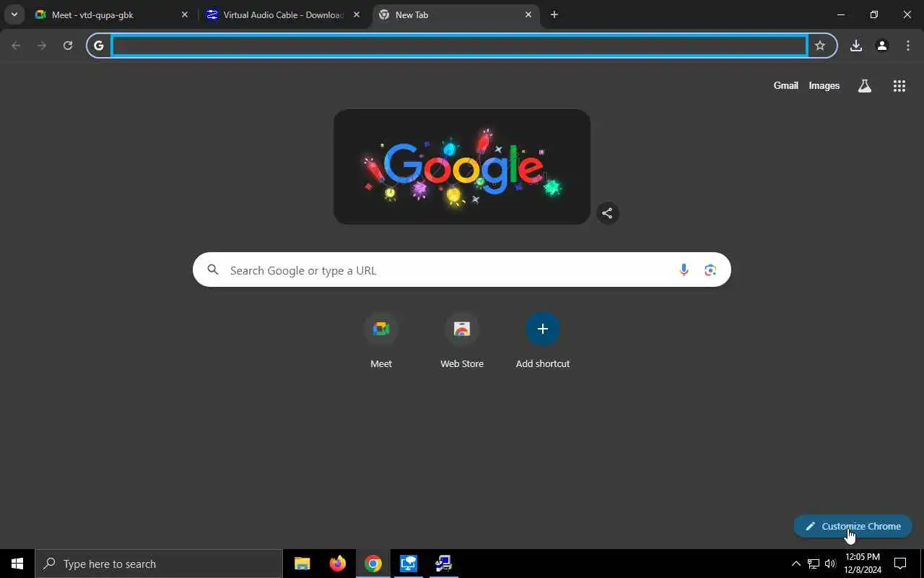Screen dimensions: 924x578
Task: Share the Google doodle
Action: [607, 213]
